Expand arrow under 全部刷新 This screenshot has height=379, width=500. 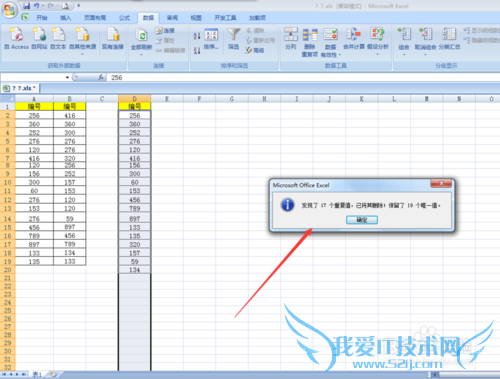tap(141, 54)
